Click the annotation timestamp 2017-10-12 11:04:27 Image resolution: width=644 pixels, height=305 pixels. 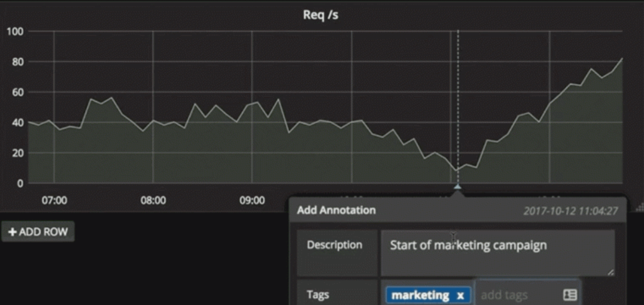pos(570,211)
